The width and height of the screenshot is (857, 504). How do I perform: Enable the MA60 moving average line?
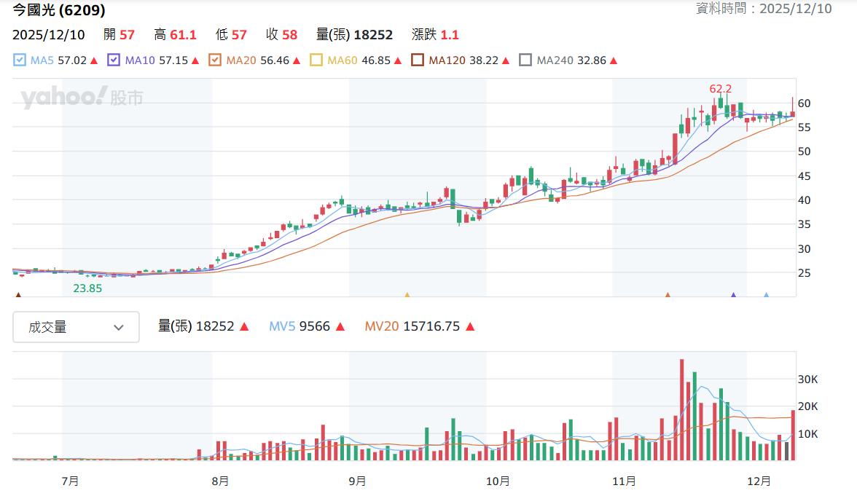click(x=316, y=60)
